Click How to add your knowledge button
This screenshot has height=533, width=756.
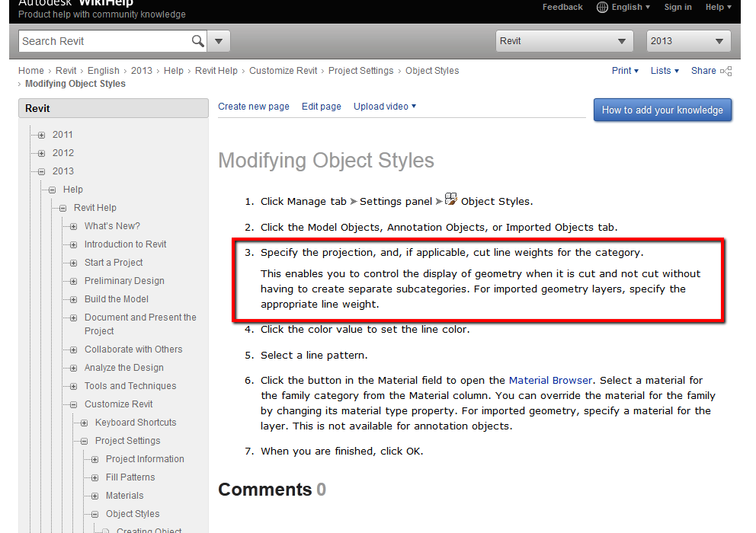pos(662,110)
